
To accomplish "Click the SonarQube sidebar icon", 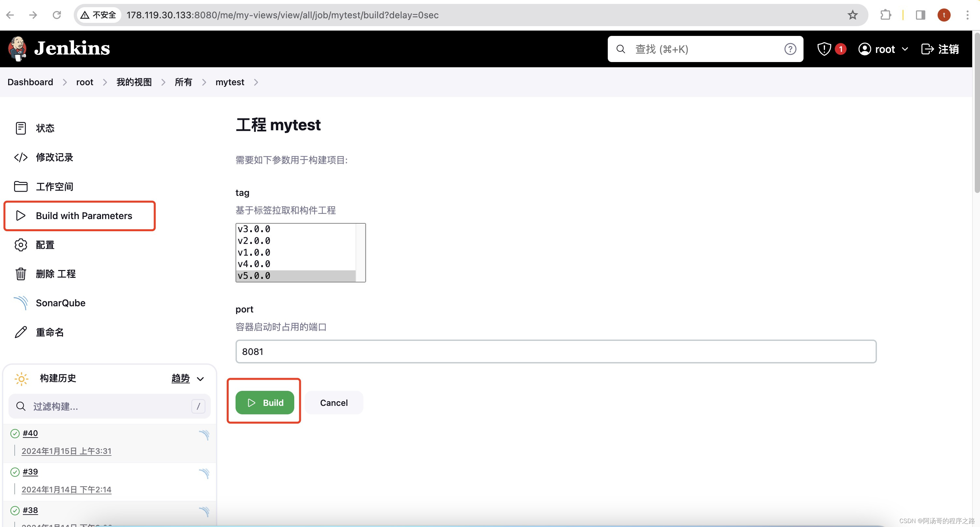I will click(21, 302).
